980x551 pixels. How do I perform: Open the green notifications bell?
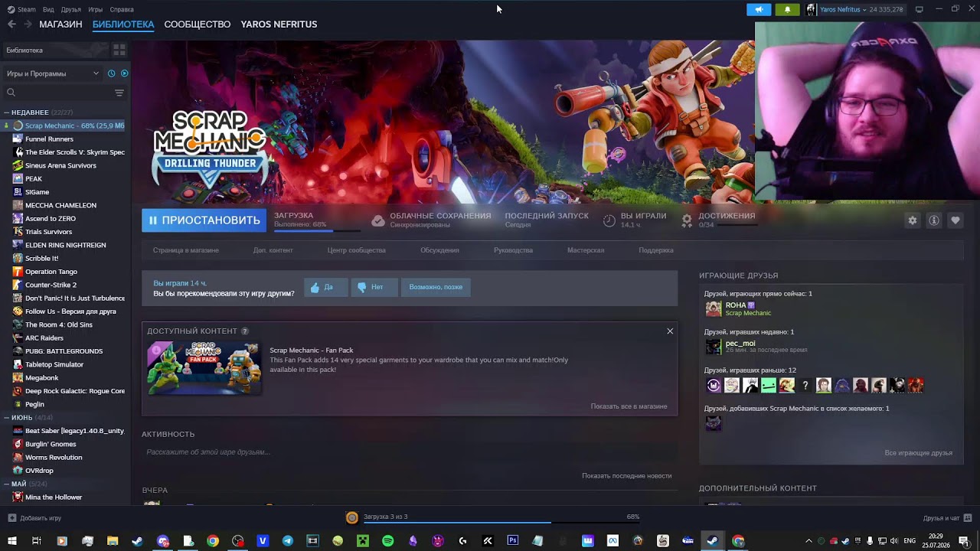(x=787, y=9)
